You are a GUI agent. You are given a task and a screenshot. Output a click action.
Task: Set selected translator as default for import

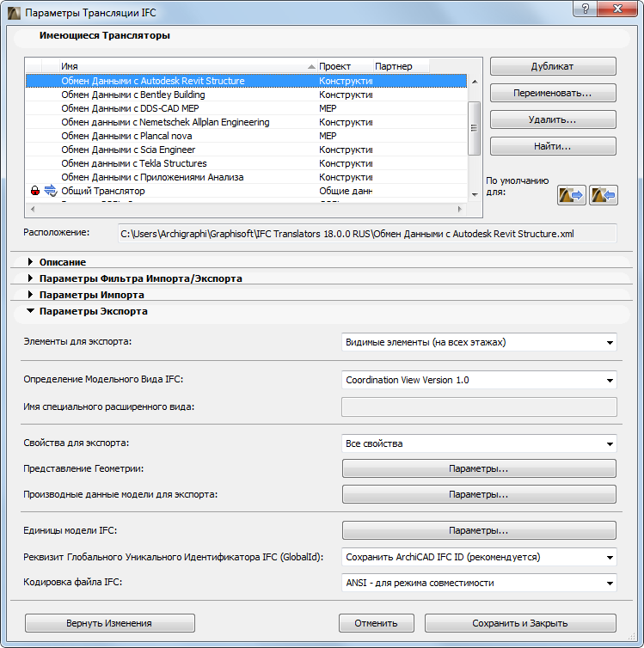click(603, 195)
